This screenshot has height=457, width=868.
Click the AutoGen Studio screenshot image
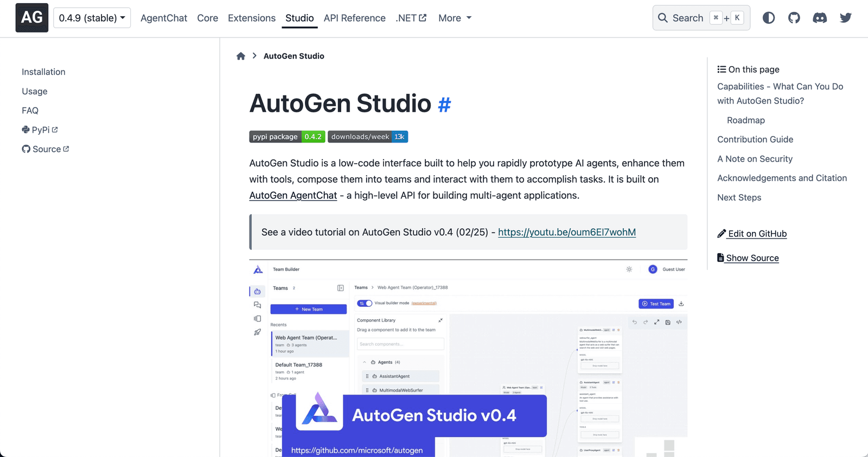click(x=468, y=358)
